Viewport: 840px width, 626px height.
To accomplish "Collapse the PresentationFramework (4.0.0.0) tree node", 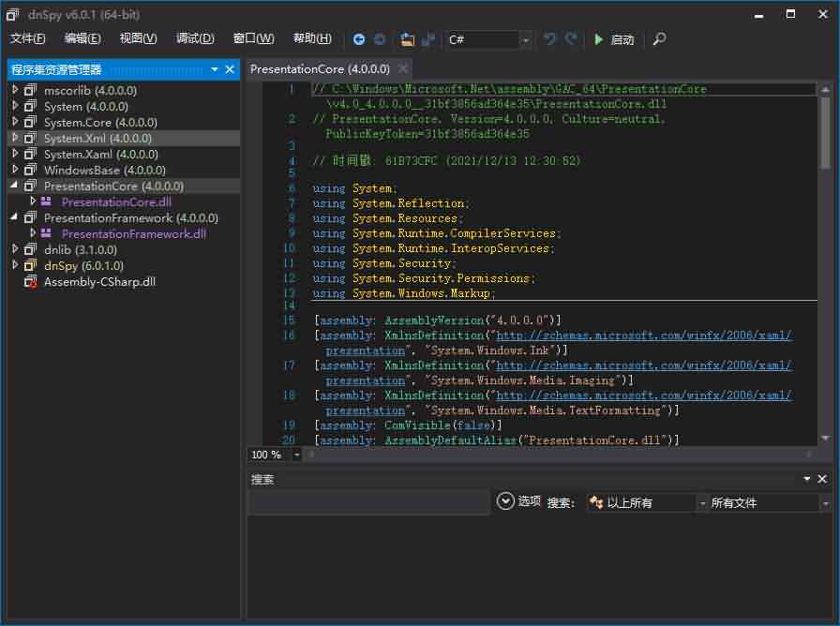I will click(x=15, y=217).
